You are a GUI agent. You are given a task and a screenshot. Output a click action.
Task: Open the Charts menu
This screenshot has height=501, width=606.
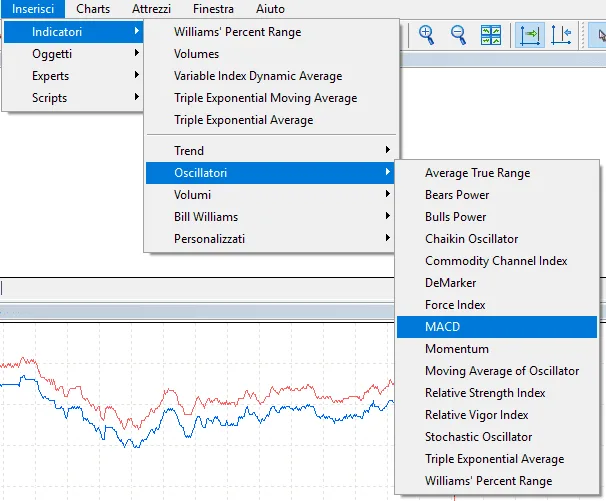93,9
